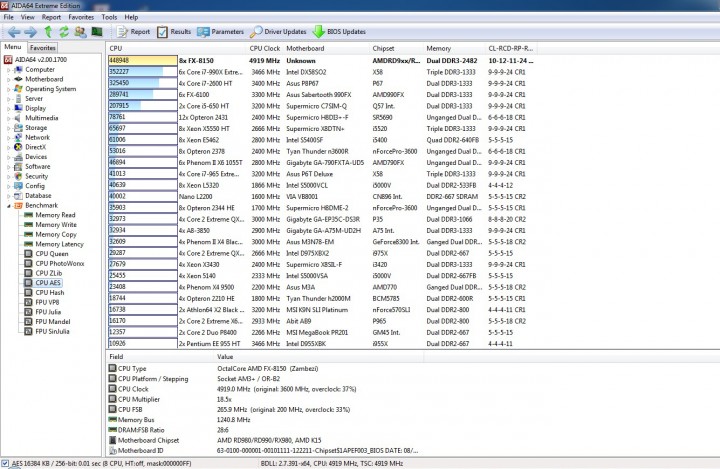Select the DirectX tree item
Viewport: 720px width, 469px height.
pos(35,147)
